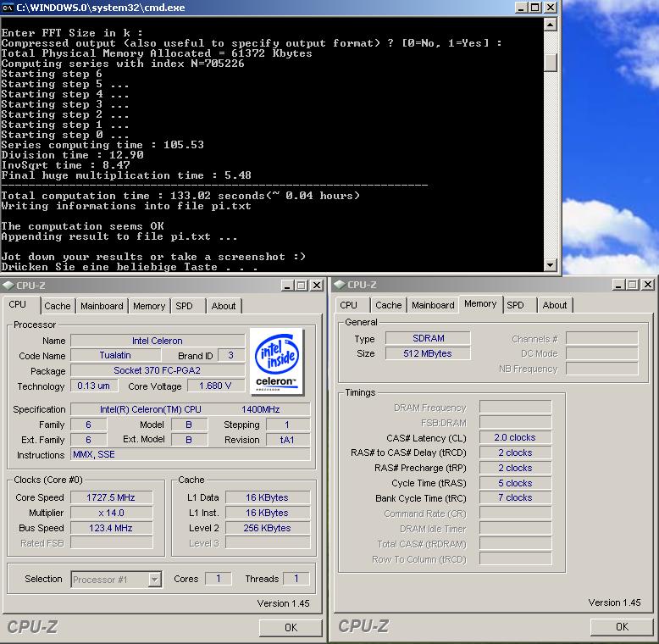This screenshot has height=644, width=659.
Task: Click the 'MMX, SSE' instructions field
Action: [x=191, y=454]
